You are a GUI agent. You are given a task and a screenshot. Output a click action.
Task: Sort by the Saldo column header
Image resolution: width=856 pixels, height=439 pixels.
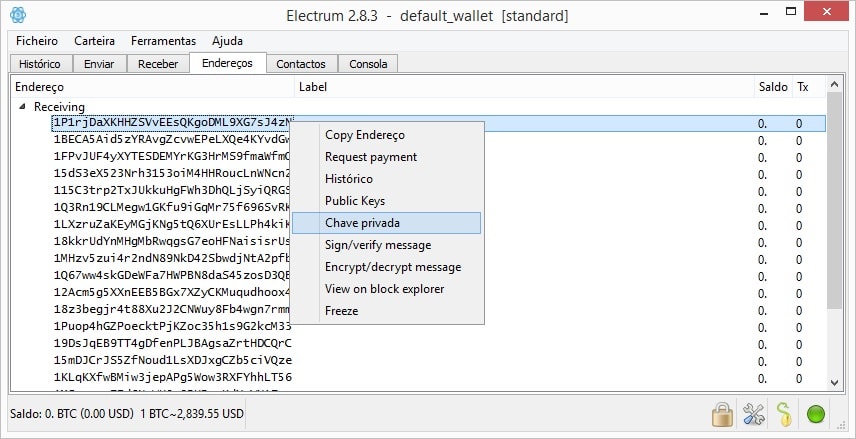point(772,87)
